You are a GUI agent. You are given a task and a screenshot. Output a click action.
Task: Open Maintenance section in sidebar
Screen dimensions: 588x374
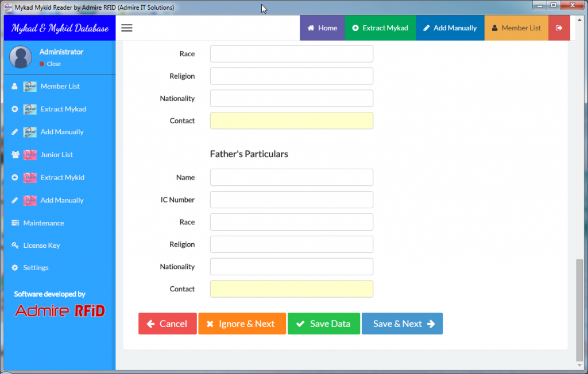point(43,223)
